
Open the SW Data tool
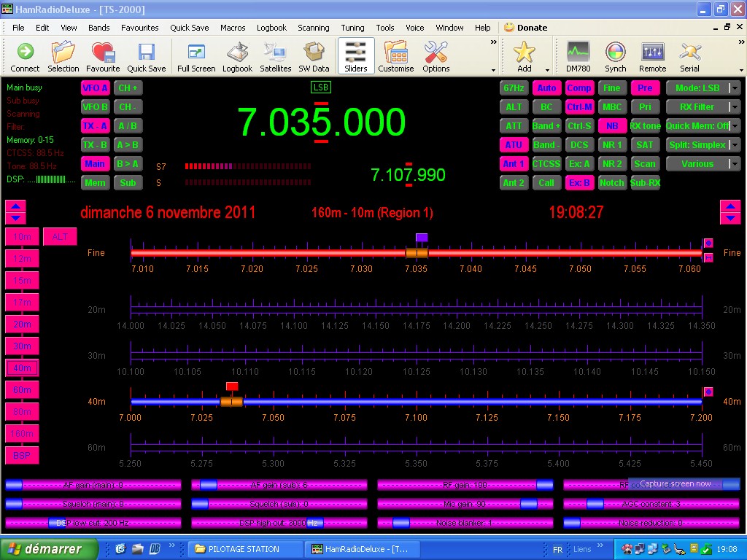[x=314, y=57]
